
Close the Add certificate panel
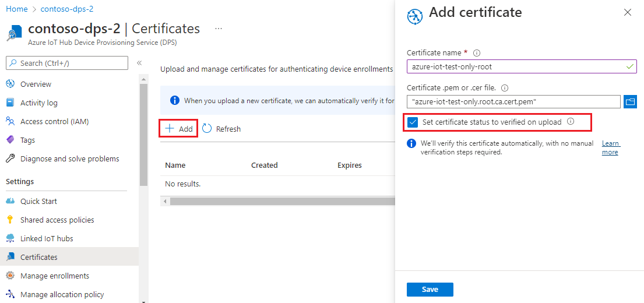click(628, 12)
